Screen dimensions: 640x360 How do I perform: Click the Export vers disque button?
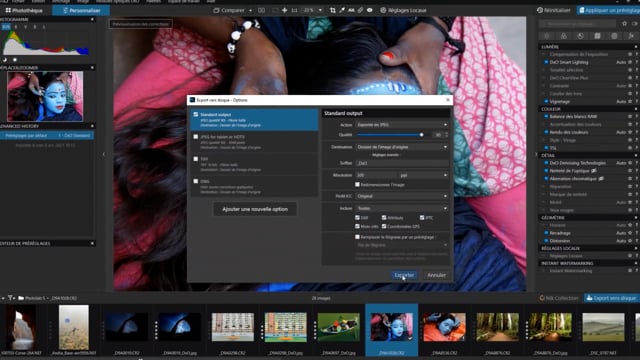[611, 298]
